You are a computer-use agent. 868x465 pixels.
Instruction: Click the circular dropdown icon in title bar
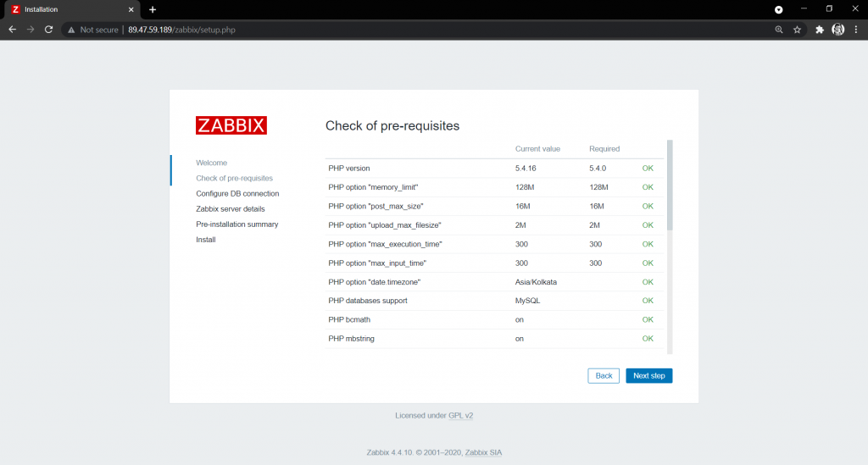click(778, 9)
